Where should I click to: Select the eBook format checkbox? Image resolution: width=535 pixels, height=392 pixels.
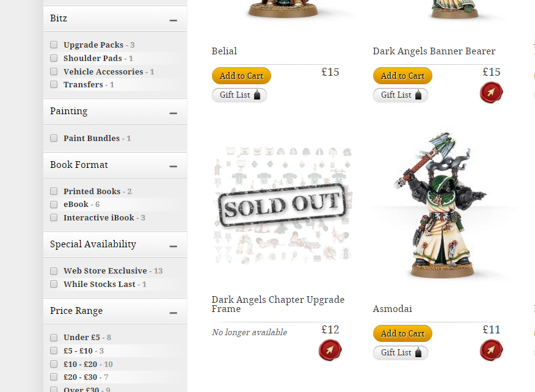point(54,205)
